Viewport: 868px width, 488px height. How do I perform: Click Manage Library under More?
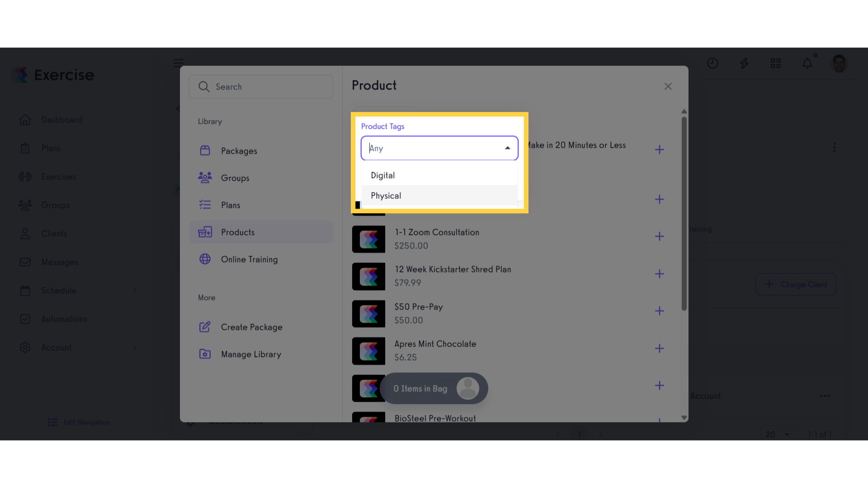click(x=261, y=354)
